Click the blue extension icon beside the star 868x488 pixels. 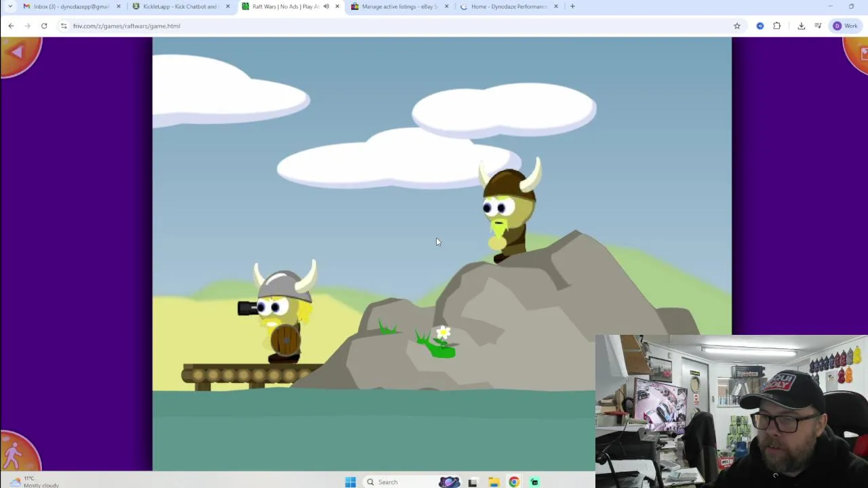click(x=760, y=26)
